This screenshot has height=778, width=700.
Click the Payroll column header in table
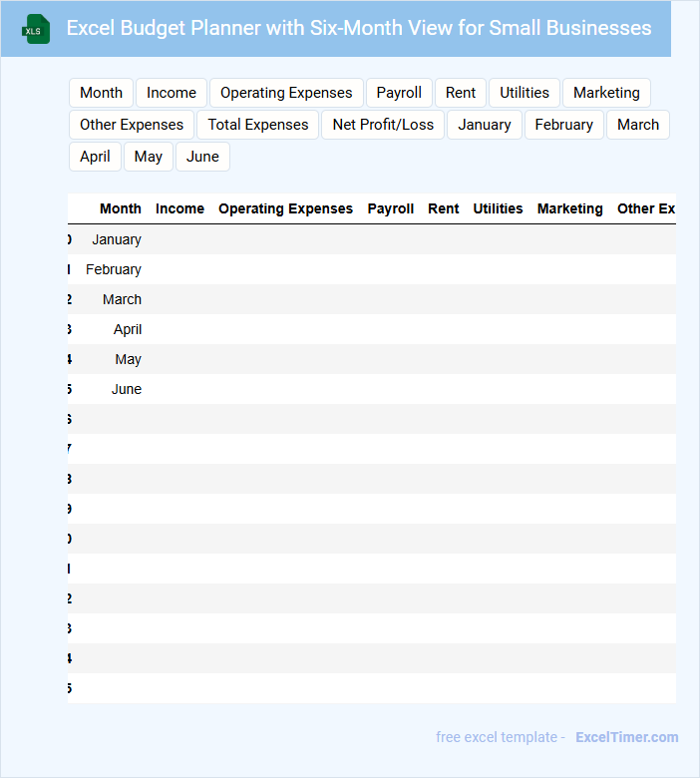(391, 208)
